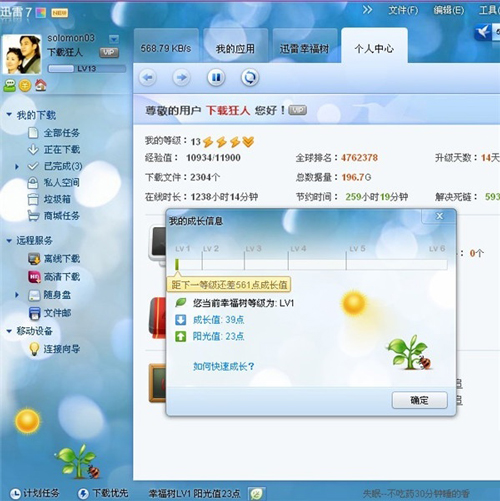Click the leaf icon in status bar
This screenshot has width=500, height=501.
pyautogui.click(x=256, y=494)
